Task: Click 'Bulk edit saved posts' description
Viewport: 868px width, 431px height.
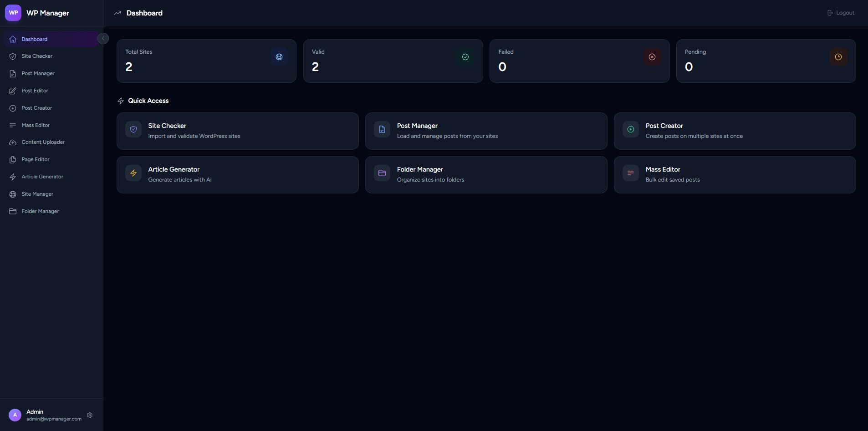Action: pos(673,180)
